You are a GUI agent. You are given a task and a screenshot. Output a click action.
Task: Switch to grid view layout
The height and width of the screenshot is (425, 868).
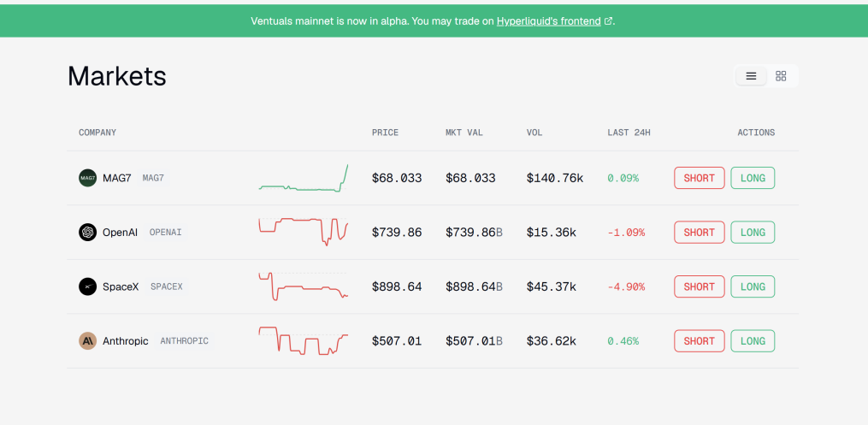pos(781,76)
